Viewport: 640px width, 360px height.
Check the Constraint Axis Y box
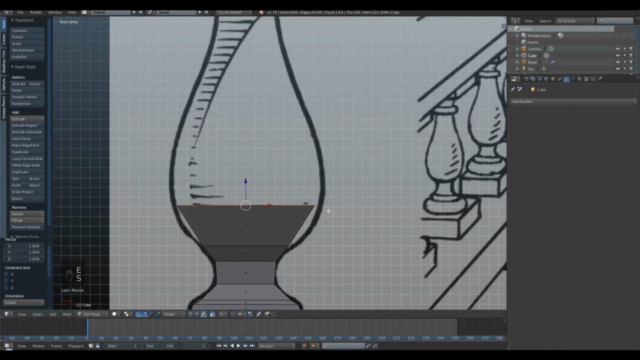coord(6,281)
